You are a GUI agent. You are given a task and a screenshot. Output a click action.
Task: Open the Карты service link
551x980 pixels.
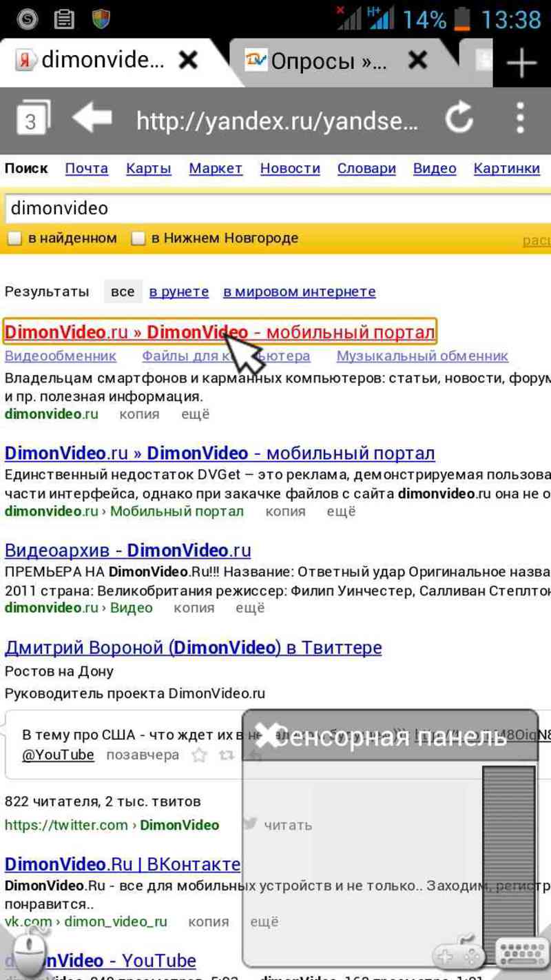[x=149, y=168]
